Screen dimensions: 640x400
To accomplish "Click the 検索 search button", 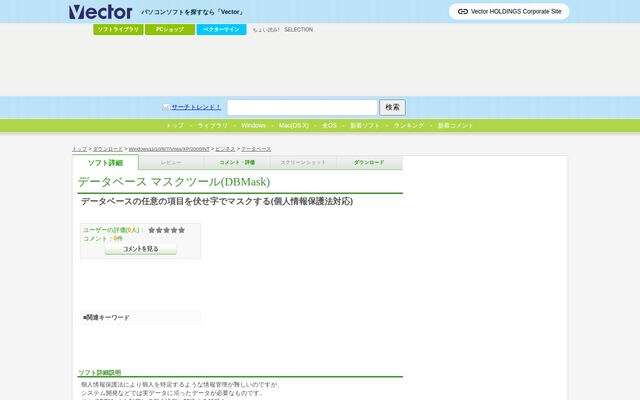I will pyautogui.click(x=392, y=107).
